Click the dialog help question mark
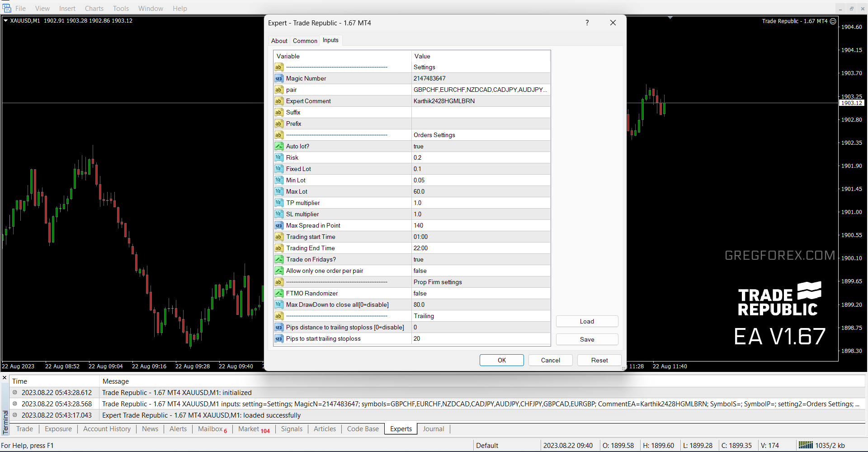This screenshot has height=452, width=868. click(587, 23)
